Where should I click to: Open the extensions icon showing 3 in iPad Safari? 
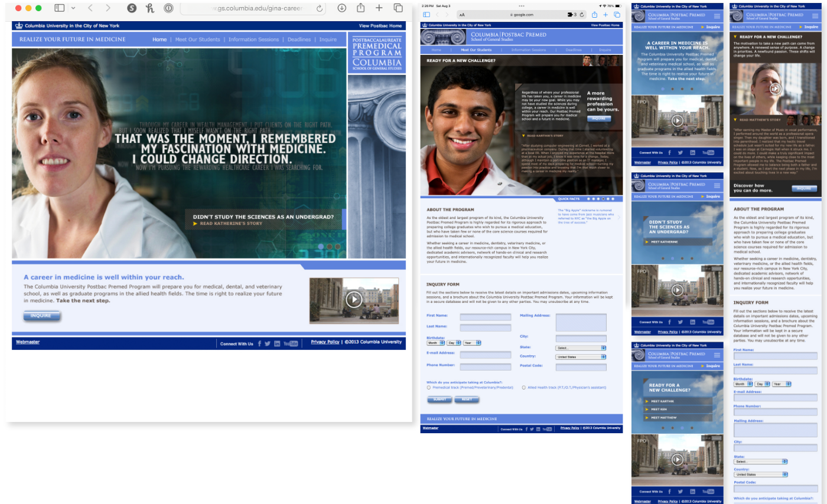572,15
